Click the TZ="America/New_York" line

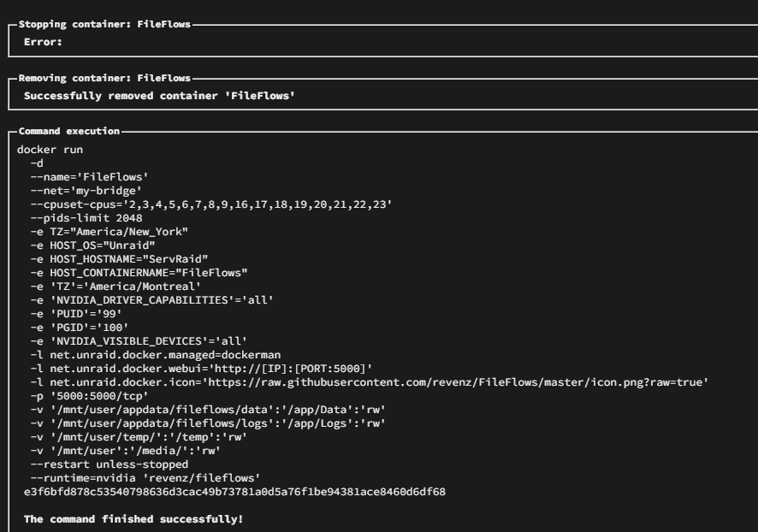tap(110, 232)
